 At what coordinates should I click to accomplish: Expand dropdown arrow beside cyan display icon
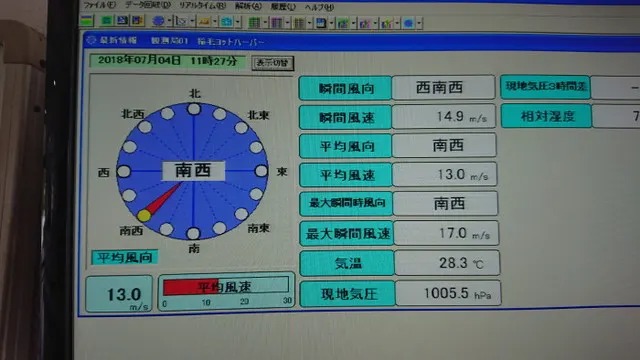[238, 22]
